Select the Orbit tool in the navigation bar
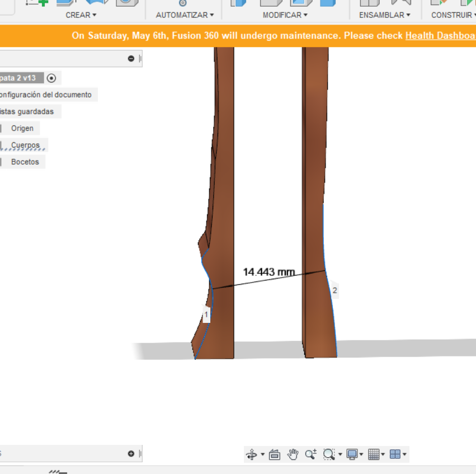 tap(251, 454)
